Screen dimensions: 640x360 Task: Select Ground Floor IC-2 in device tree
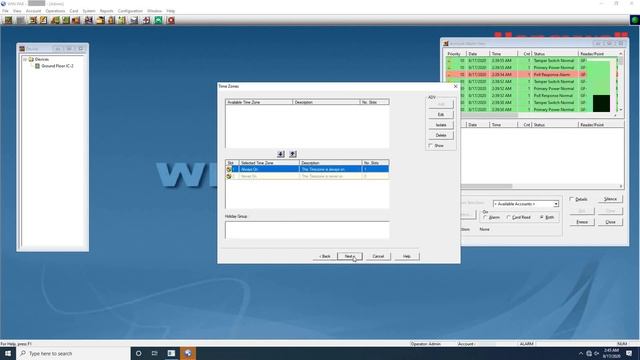(57, 66)
